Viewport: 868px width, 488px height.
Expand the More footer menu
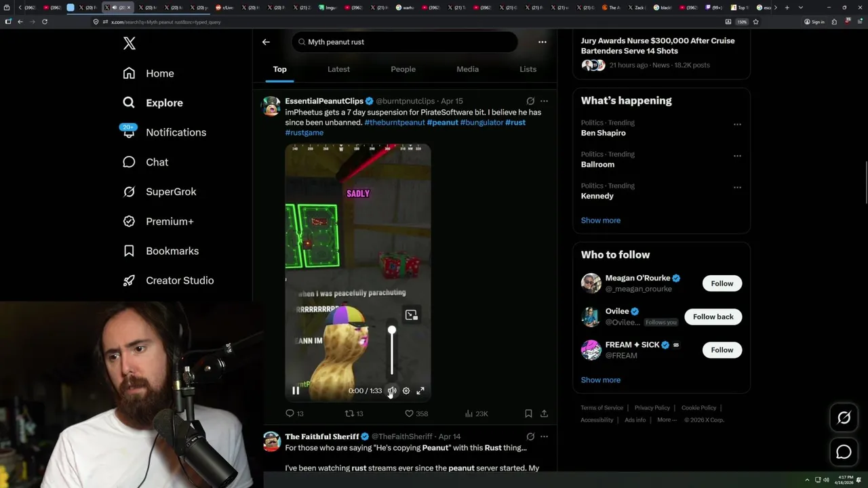click(x=667, y=420)
